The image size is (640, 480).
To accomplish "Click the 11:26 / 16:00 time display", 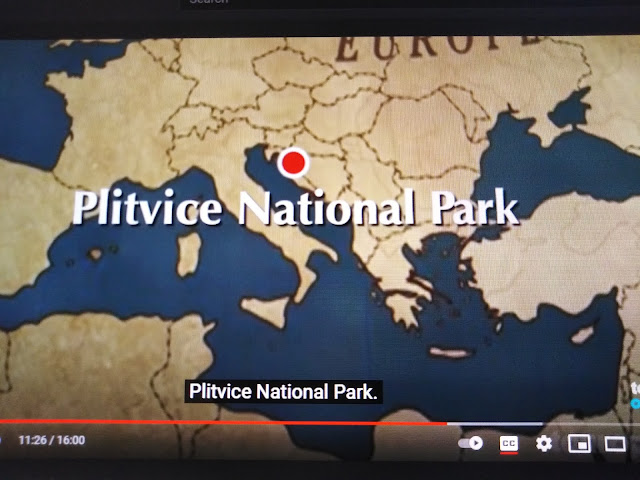I will point(52,440).
